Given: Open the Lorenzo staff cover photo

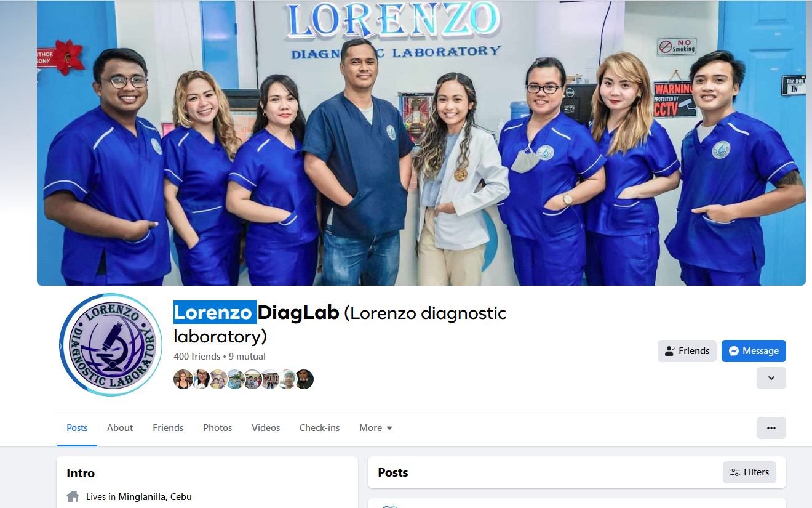Looking at the screenshot, I should click(x=421, y=143).
